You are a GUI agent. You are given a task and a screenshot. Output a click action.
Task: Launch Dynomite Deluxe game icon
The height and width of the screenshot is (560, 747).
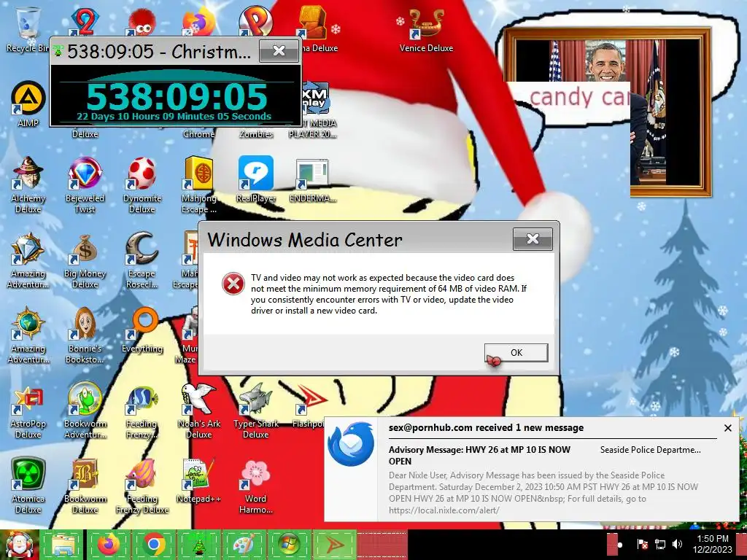click(x=142, y=184)
